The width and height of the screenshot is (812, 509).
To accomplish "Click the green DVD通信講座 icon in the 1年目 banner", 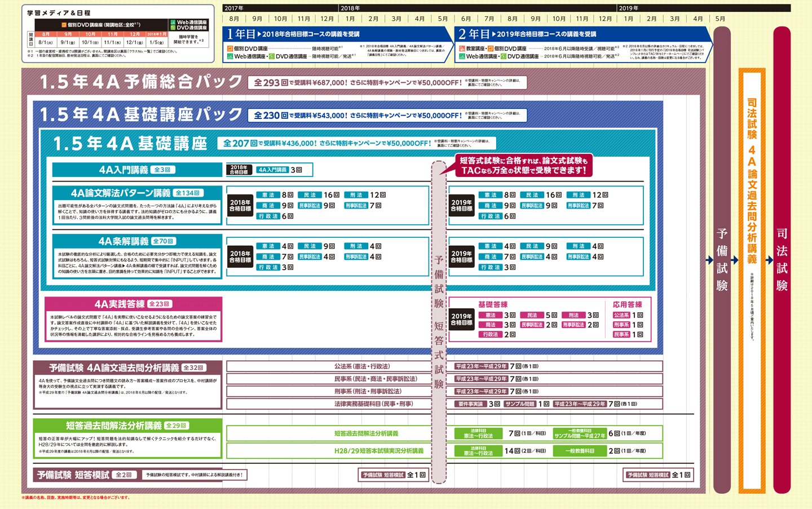I will (272, 56).
